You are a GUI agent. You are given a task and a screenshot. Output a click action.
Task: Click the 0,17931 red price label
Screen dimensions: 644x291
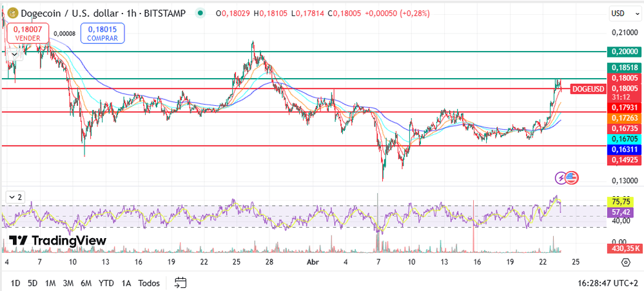click(624, 108)
